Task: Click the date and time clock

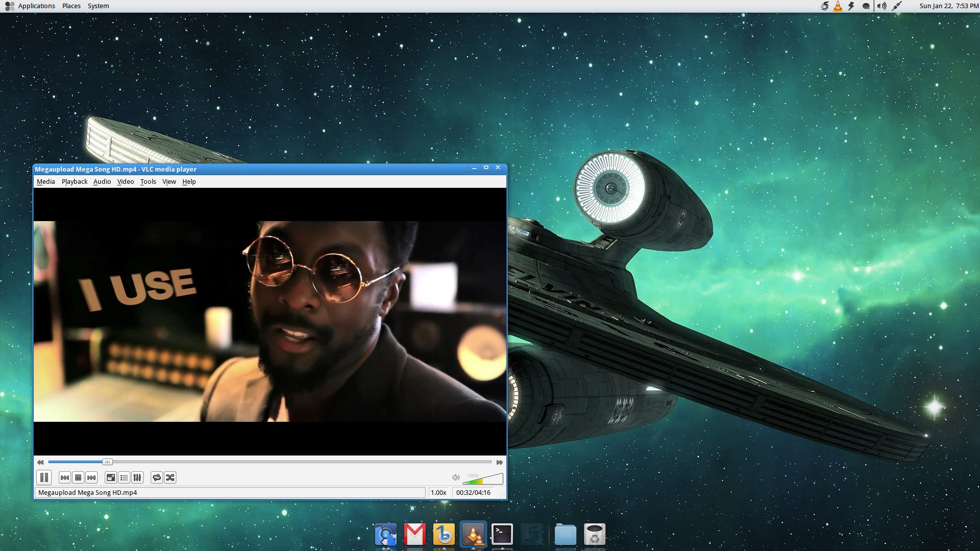Action: (949, 6)
